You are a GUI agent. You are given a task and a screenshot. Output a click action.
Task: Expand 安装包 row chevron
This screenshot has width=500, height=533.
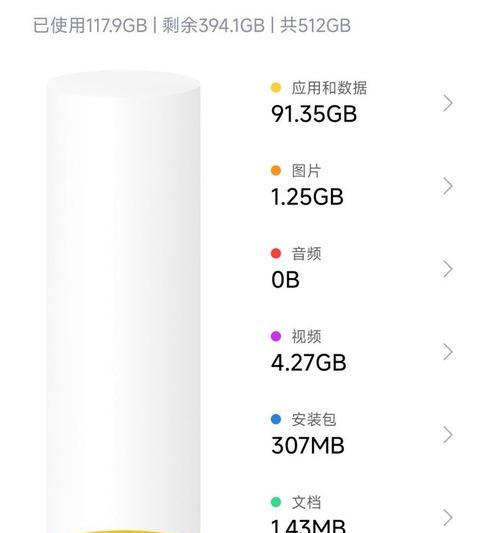point(448,435)
